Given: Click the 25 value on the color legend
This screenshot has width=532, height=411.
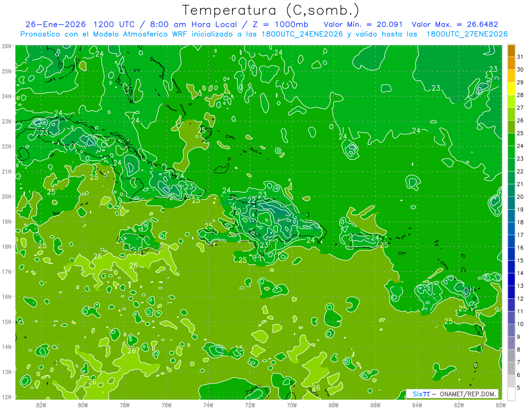Looking at the screenshot, I should [x=520, y=133].
